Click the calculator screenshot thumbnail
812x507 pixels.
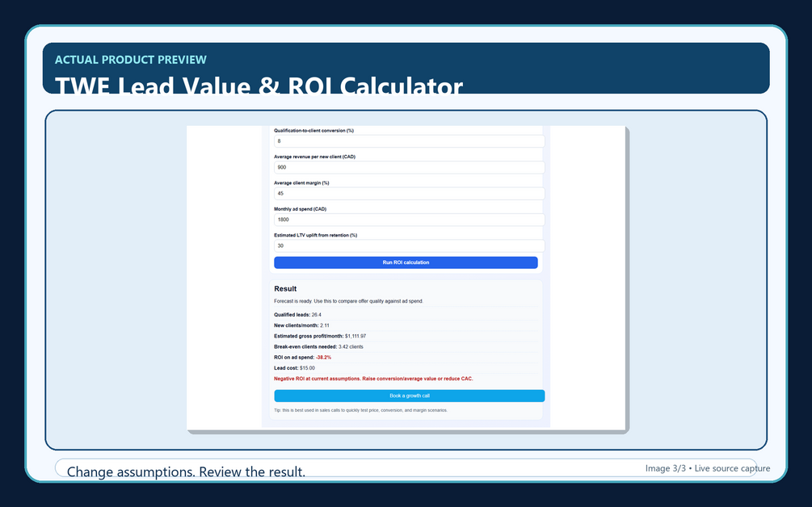coord(407,279)
